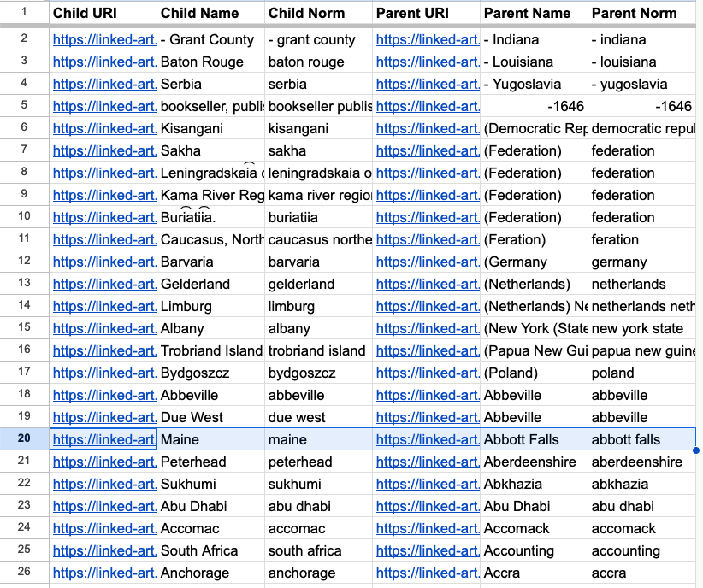The image size is (703, 588).
Task: Open the Child URI link for Kisangani
Action: (x=103, y=128)
